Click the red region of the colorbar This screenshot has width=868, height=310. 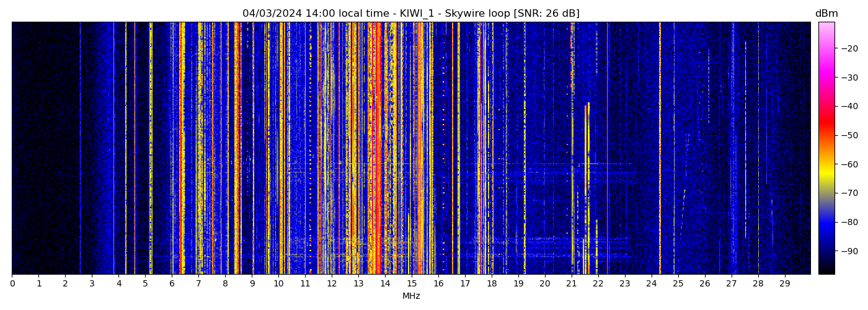coord(826,124)
